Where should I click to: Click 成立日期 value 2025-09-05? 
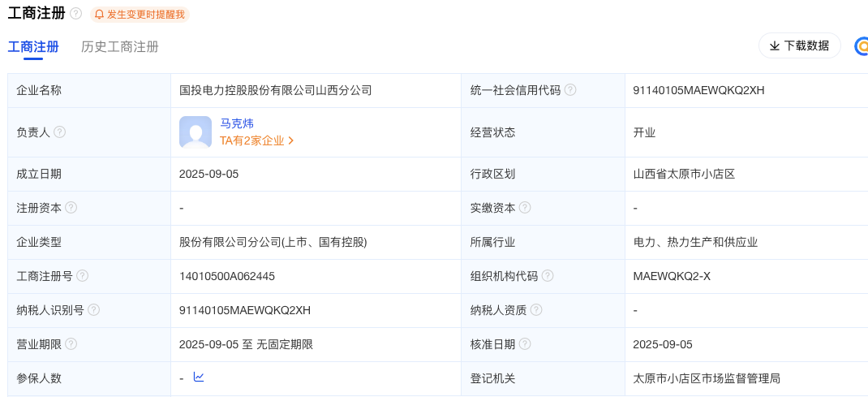click(208, 174)
